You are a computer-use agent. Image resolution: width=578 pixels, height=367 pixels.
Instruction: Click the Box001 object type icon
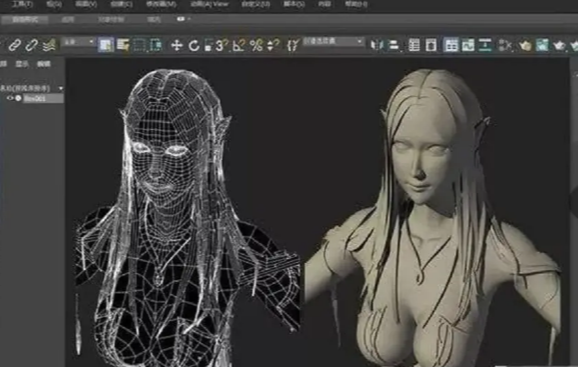[18, 98]
